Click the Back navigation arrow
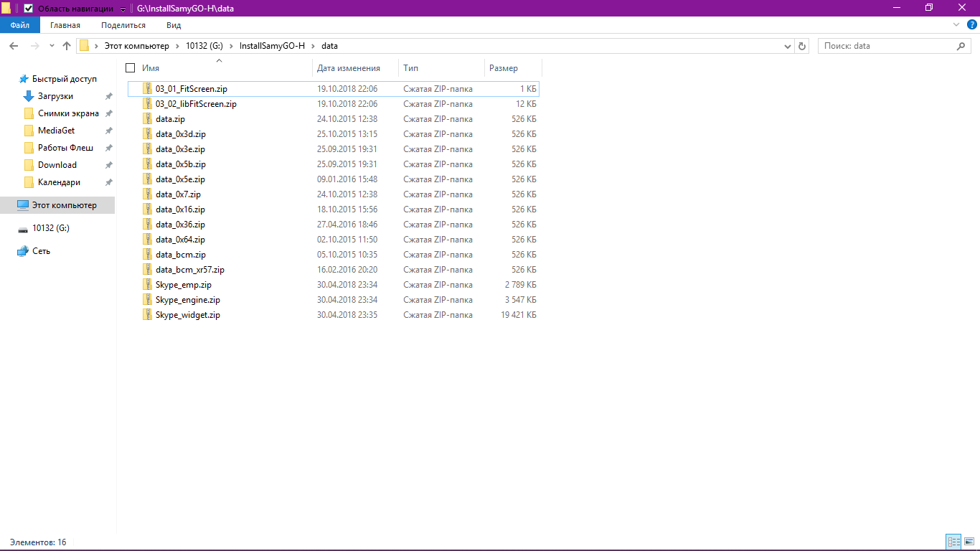Viewport: 980px width, 551px height. pos(14,46)
